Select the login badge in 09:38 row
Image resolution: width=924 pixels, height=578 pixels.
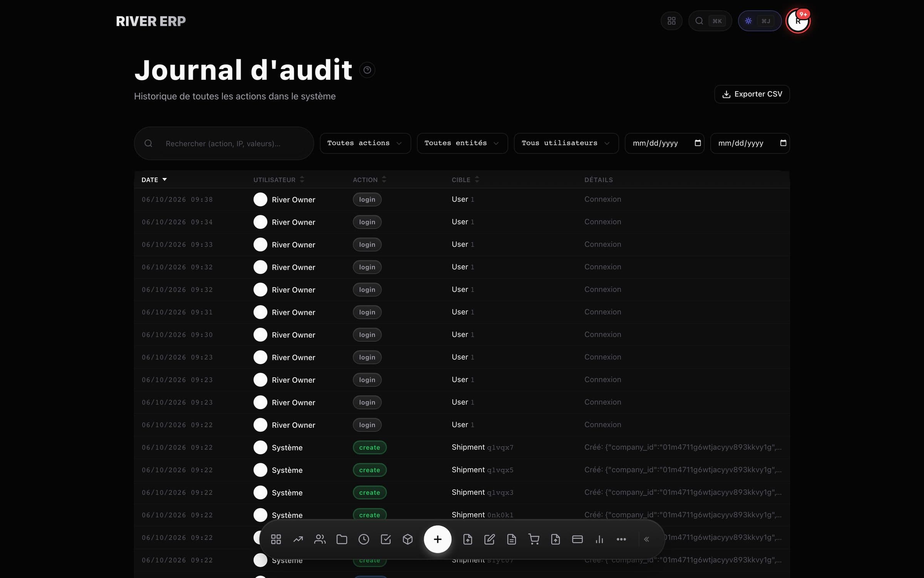click(367, 200)
